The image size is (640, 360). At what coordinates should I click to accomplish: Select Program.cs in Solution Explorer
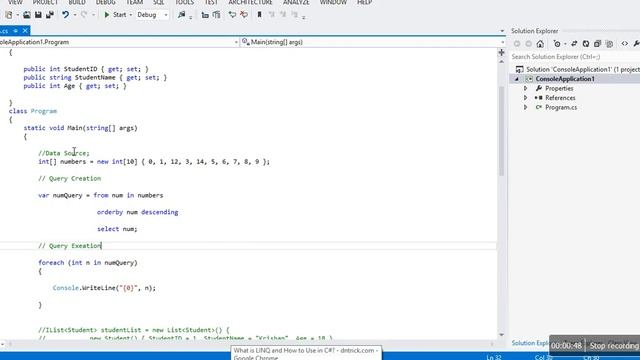[561, 107]
